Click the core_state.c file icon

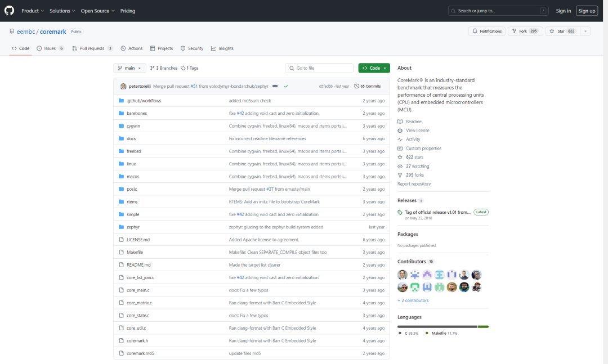122,316
